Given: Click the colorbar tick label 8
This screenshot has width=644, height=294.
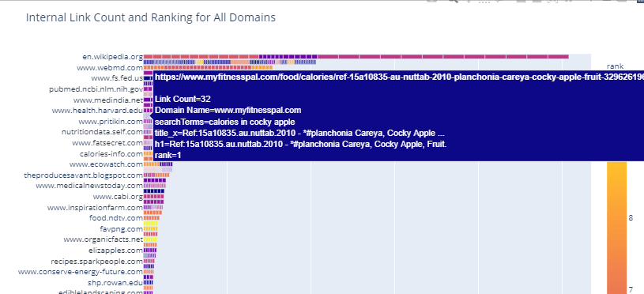Looking at the screenshot, I should pyautogui.click(x=631, y=217).
